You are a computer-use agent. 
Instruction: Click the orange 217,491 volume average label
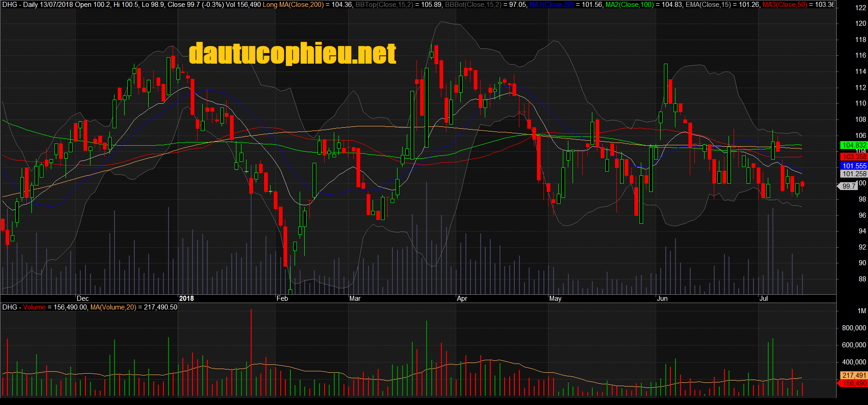(x=854, y=375)
